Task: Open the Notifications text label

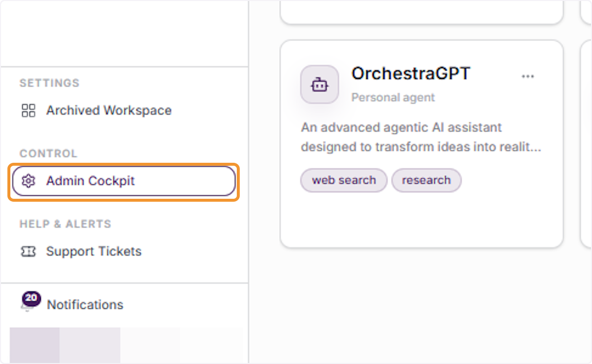Action: coord(85,305)
